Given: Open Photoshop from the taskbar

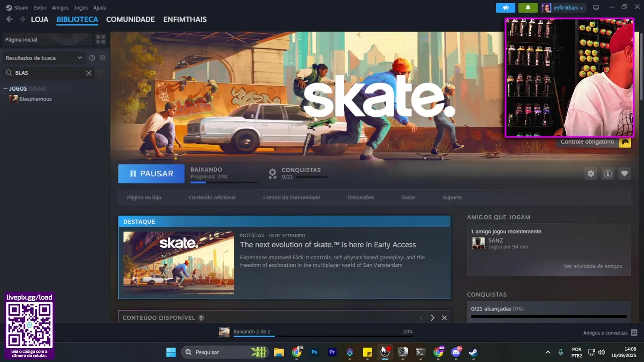Looking at the screenshot, I should point(314,352).
